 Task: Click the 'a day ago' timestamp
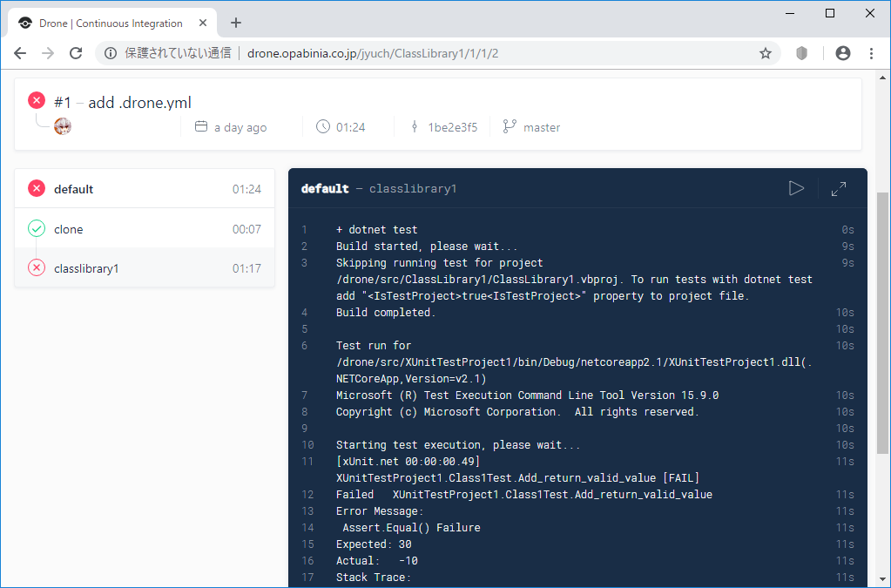(240, 128)
